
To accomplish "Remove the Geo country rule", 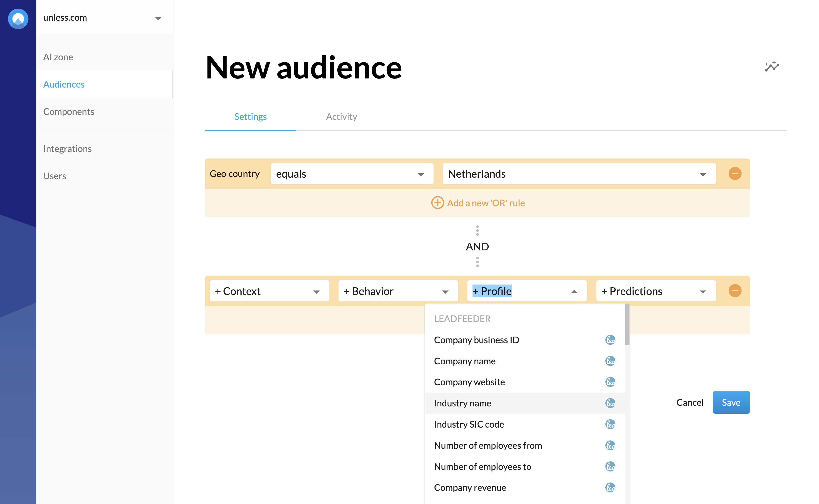I will (735, 174).
